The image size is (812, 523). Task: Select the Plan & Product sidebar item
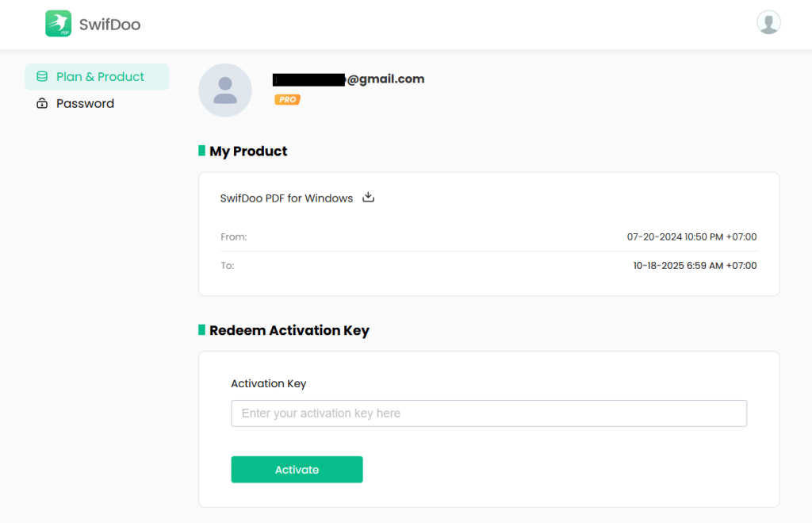tap(100, 77)
